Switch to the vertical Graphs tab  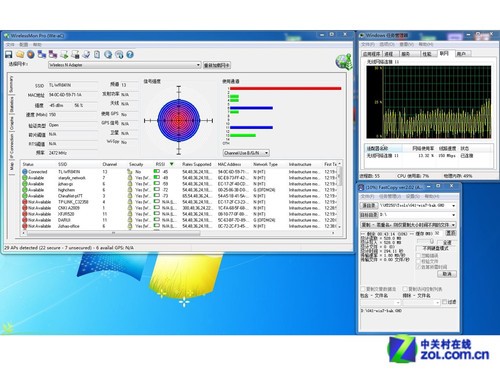[11, 123]
